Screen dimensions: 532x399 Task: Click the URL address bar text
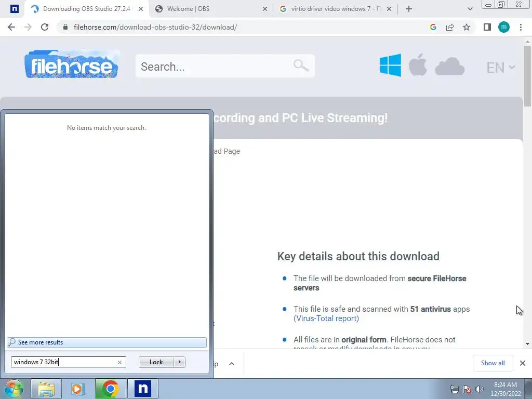pyautogui.click(x=155, y=27)
